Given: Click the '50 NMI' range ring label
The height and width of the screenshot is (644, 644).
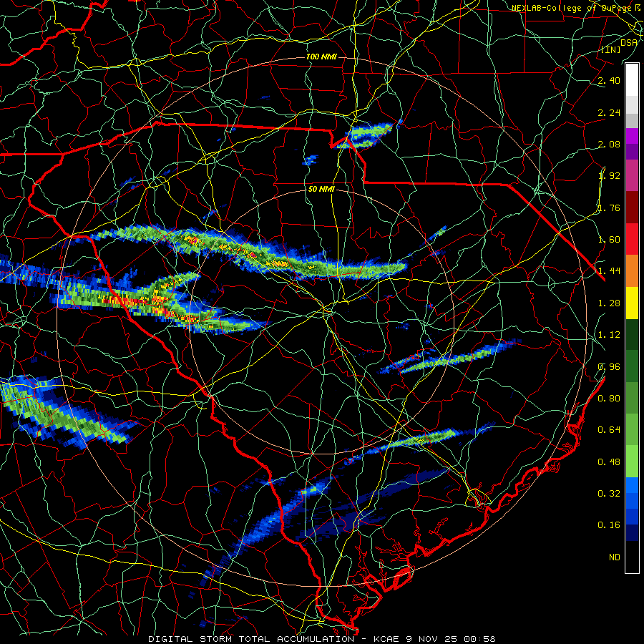Looking at the screenshot, I should (x=321, y=189).
